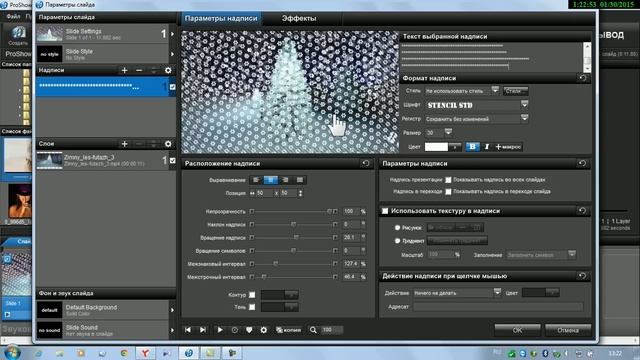
Task: Open the Файл menu in ProShow window
Action: (13, 17)
